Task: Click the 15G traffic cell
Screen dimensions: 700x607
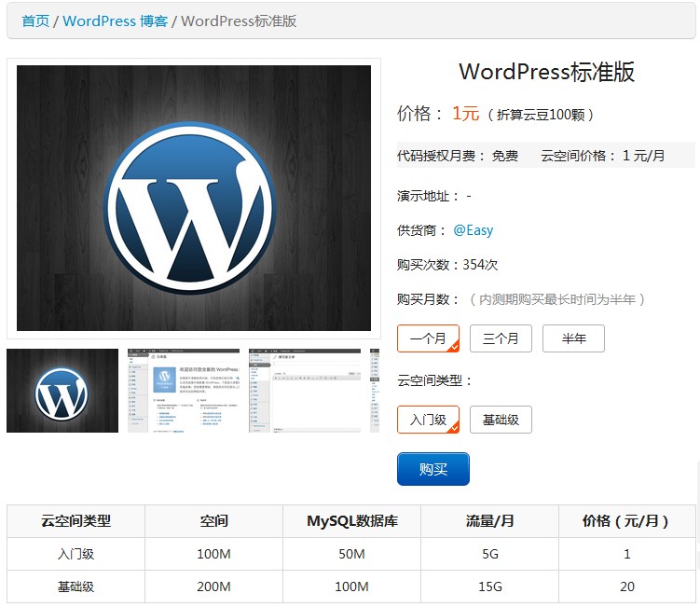Action: pyautogui.click(x=489, y=586)
